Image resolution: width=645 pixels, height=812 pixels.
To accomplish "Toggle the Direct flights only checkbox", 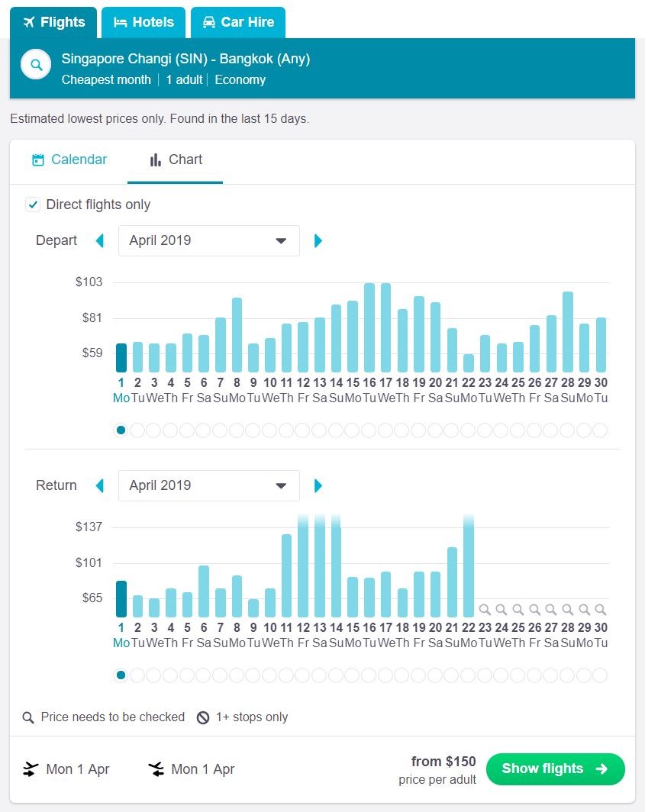I will (33, 205).
